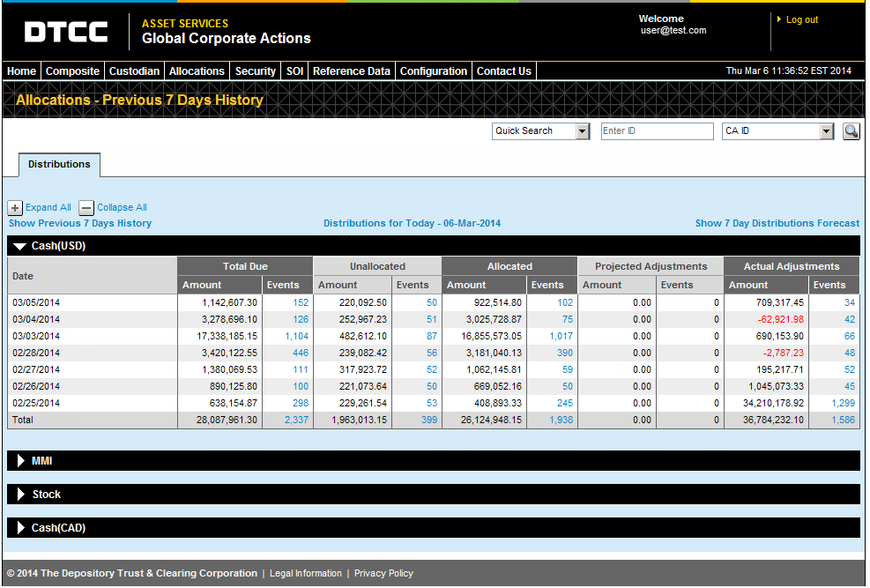Select the Distributions tab

pos(59,165)
